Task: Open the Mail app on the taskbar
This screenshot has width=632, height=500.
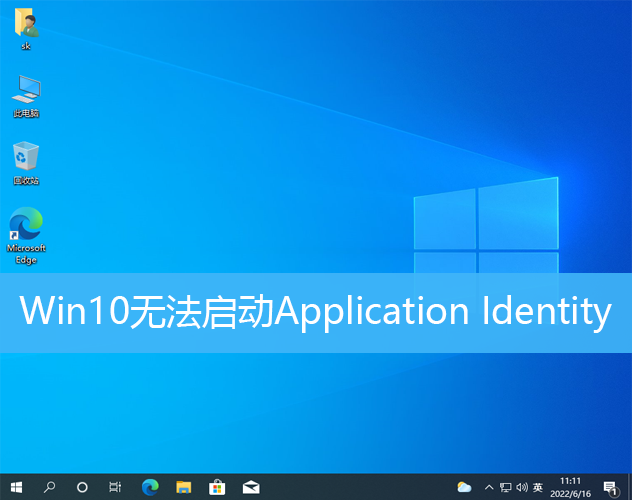Action: pos(251,487)
